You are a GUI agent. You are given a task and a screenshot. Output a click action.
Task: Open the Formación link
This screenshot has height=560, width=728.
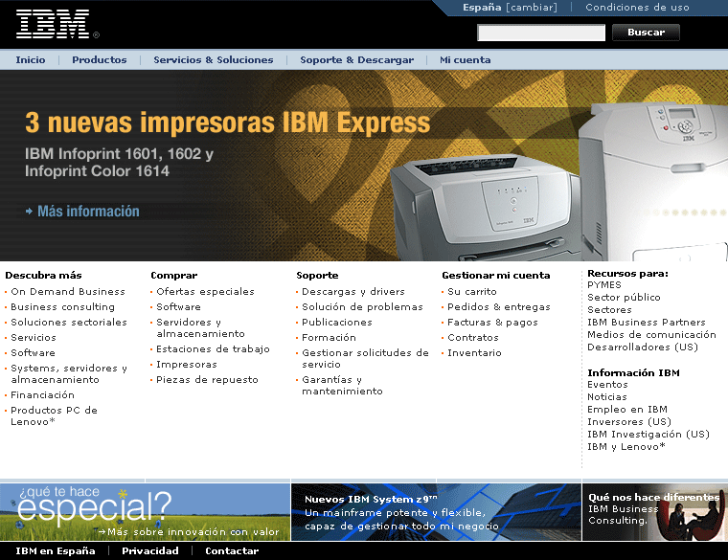coord(329,337)
